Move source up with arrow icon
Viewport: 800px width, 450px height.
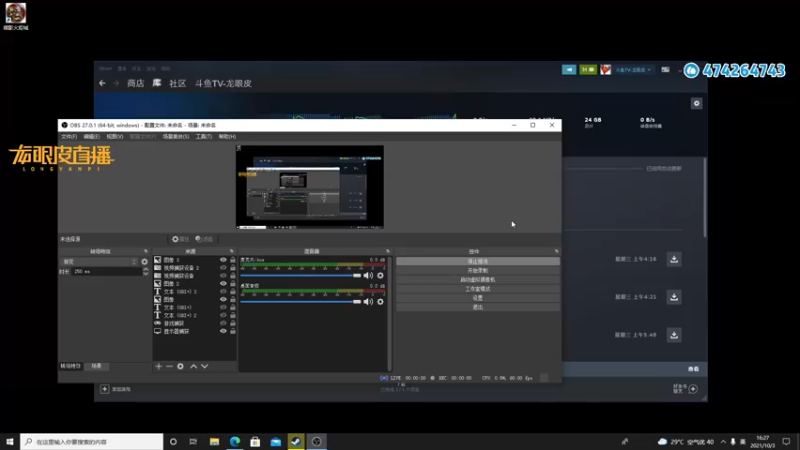click(194, 366)
